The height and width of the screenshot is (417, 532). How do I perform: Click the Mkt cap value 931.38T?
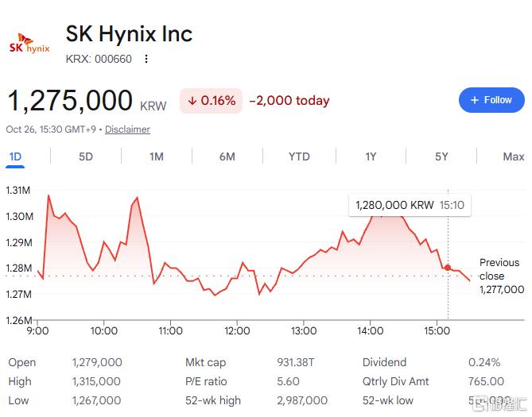pos(296,362)
